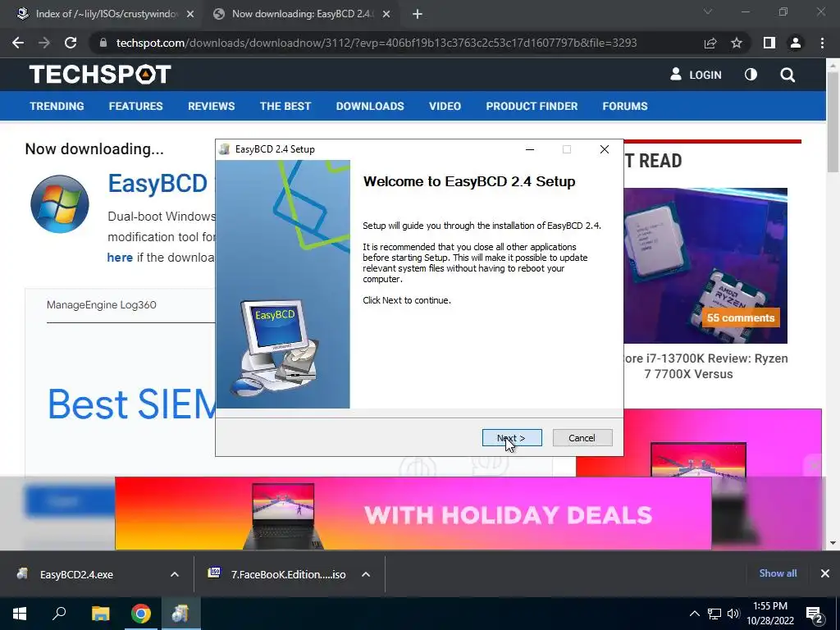Screen dimensions: 840x630
Task: Open the CPU review article thumbnail
Action: 705,266
